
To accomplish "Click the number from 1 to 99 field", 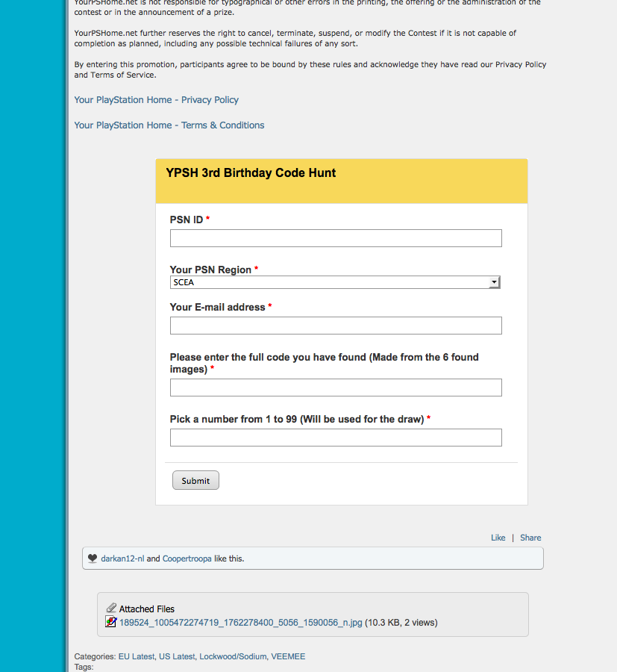I will point(336,438).
